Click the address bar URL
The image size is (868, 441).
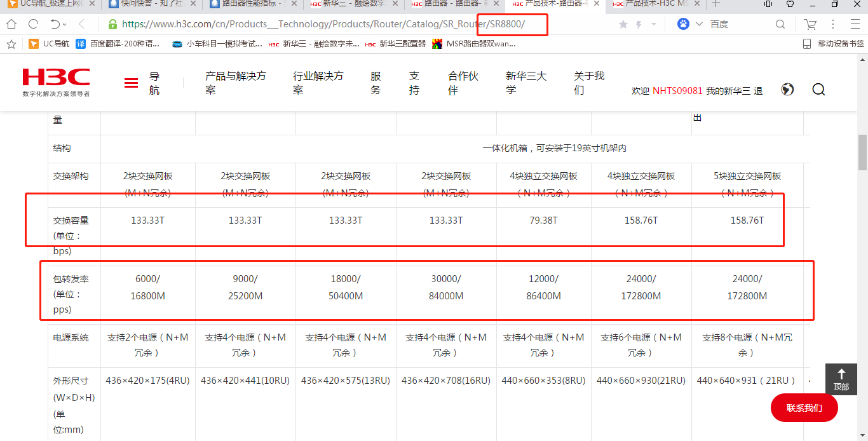click(x=323, y=24)
